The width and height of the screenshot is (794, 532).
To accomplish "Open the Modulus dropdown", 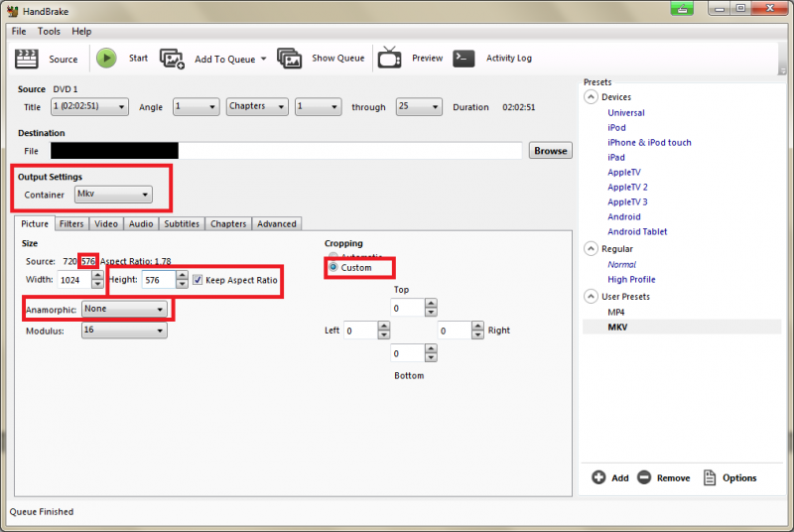I will (x=124, y=331).
